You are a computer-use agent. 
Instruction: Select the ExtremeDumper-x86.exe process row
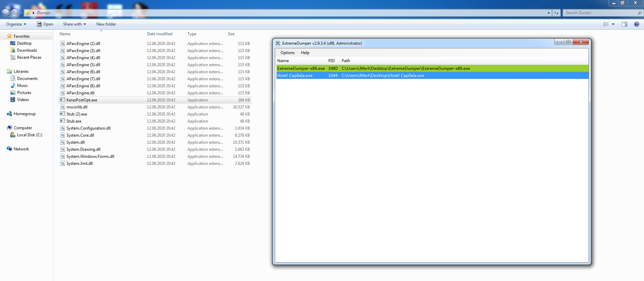tap(432, 68)
